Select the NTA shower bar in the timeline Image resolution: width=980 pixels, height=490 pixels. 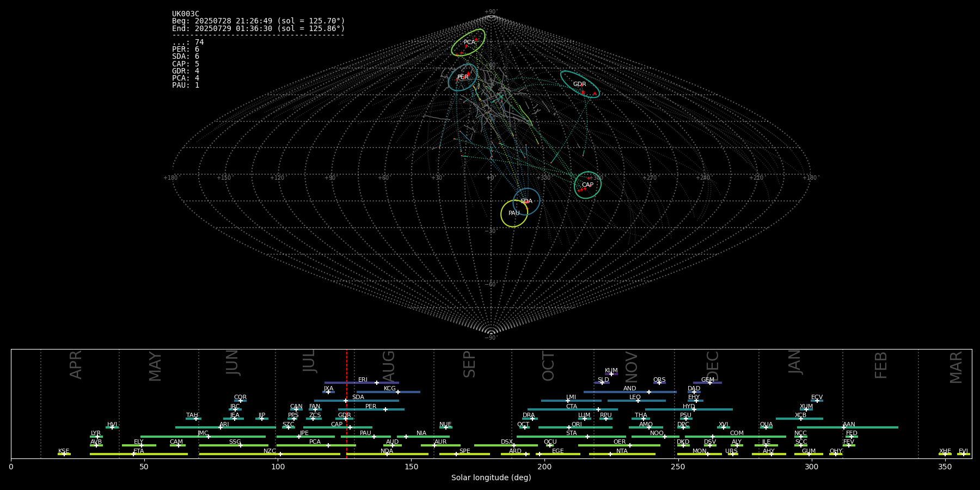click(622, 454)
